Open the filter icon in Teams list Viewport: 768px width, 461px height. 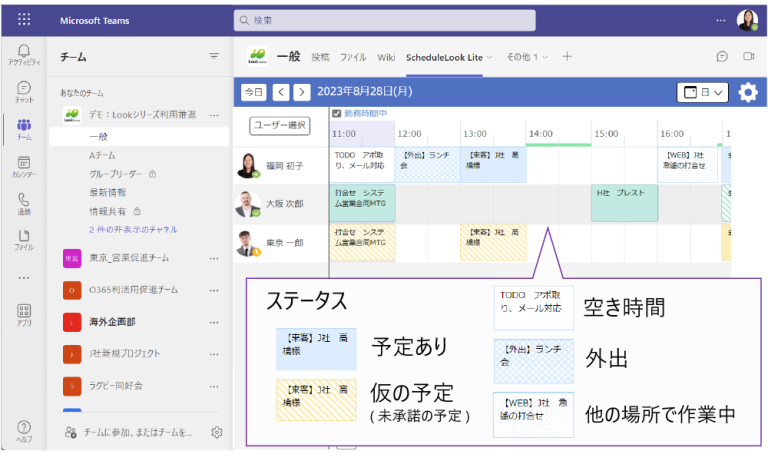point(213,57)
